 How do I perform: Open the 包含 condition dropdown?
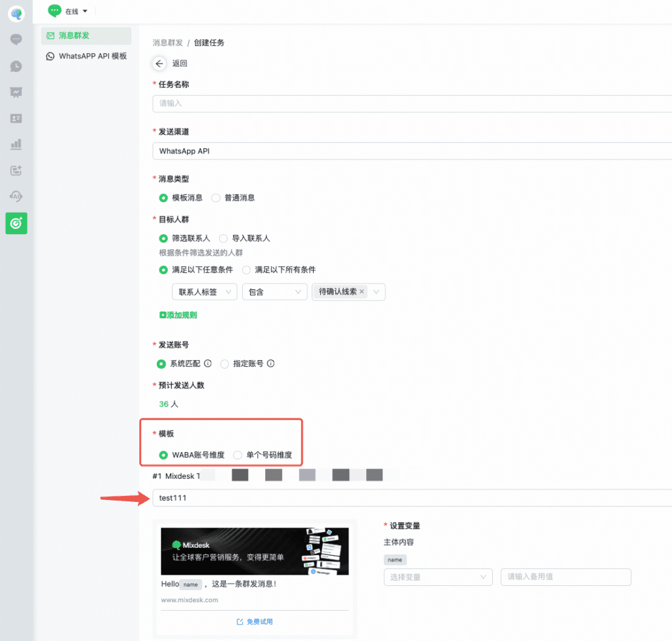pyautogui.click(x=274, y=292)
